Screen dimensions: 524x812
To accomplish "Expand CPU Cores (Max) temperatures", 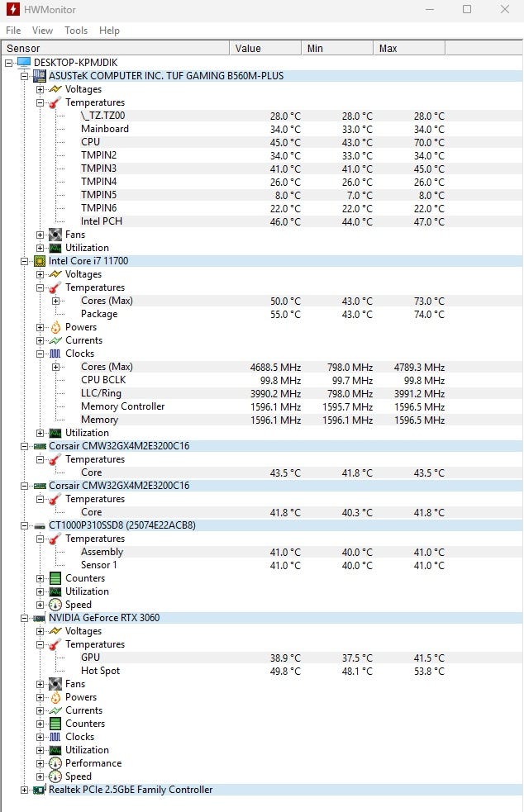I will tap(55, 301).
